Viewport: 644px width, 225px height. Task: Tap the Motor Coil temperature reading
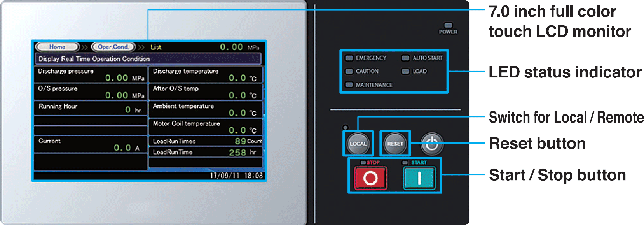click(x=205, y=127)
